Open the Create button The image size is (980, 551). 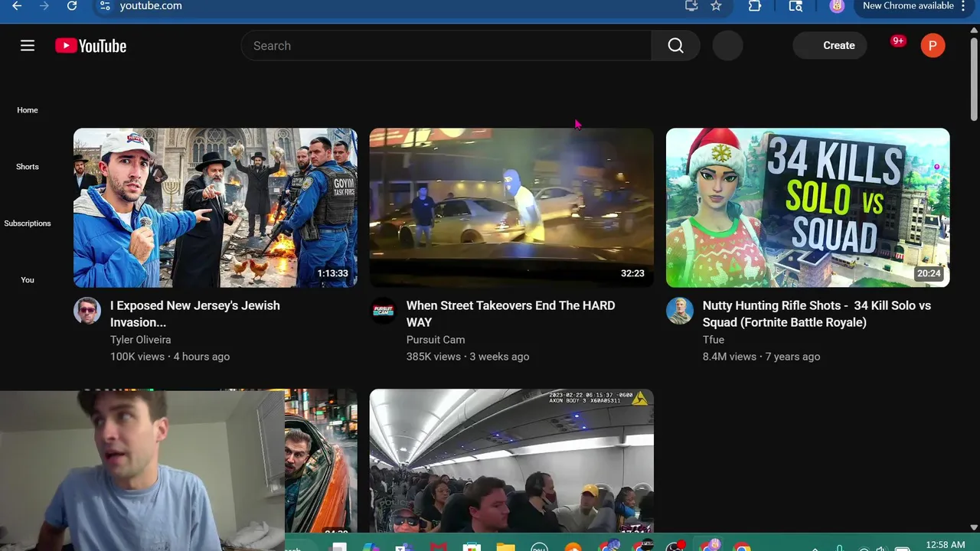[830, 46]
